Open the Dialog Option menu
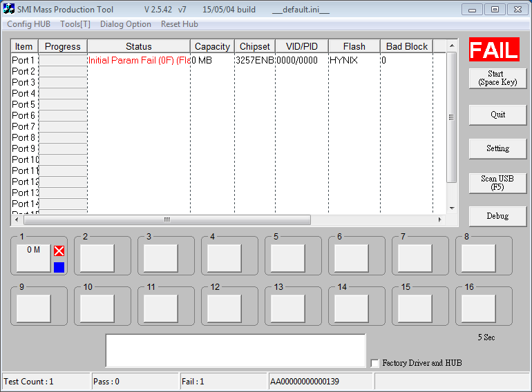532x392 pixels. [x=126, y=24]
